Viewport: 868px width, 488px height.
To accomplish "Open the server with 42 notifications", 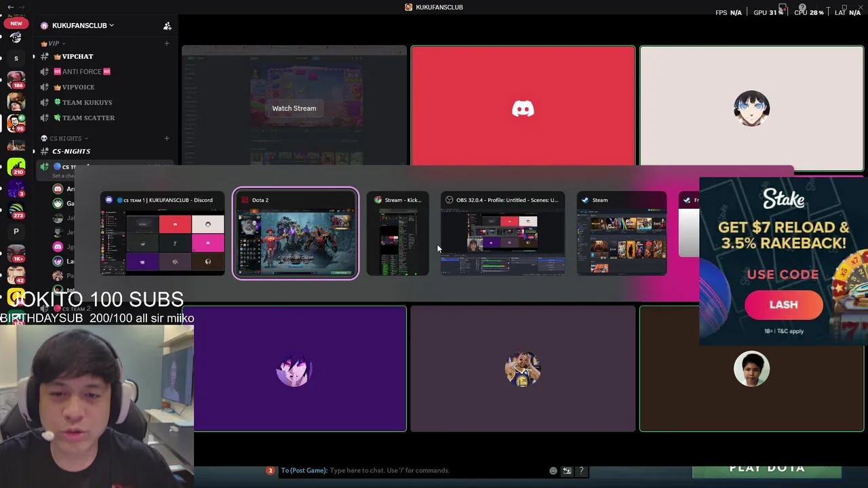I will (16, 275).
